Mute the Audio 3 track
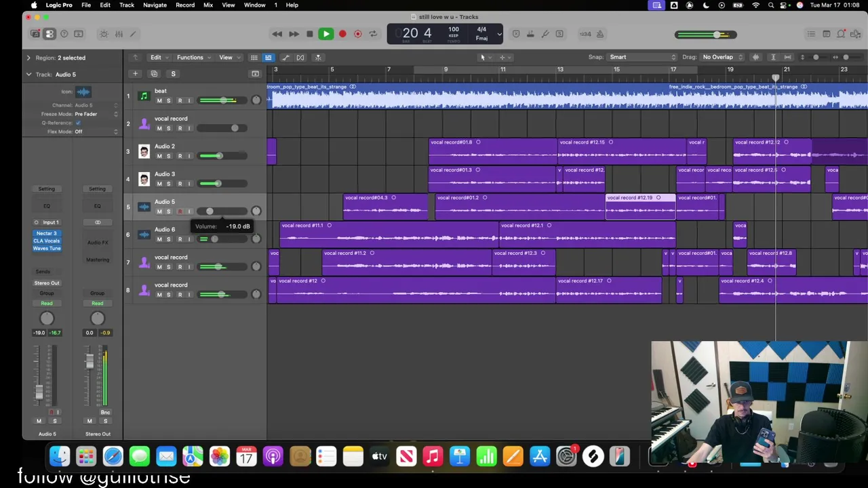The width and height of the screenshot is (868, 488). click(159, 184)
